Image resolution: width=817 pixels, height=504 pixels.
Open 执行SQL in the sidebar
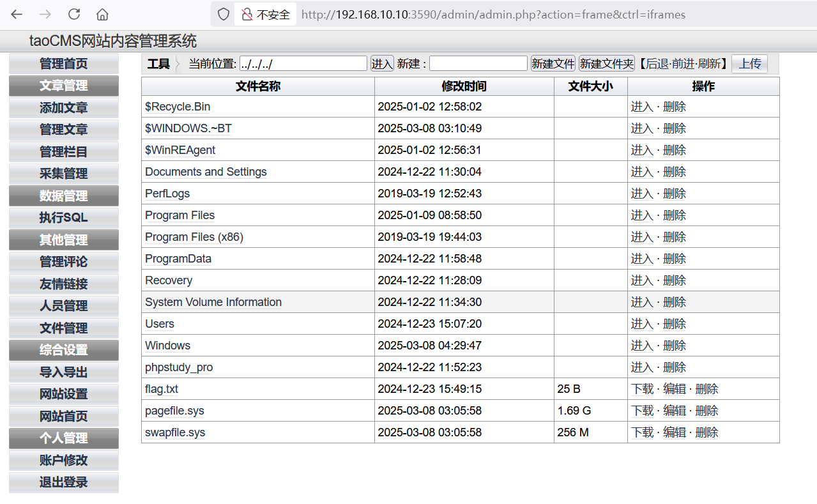coord(63,218)
